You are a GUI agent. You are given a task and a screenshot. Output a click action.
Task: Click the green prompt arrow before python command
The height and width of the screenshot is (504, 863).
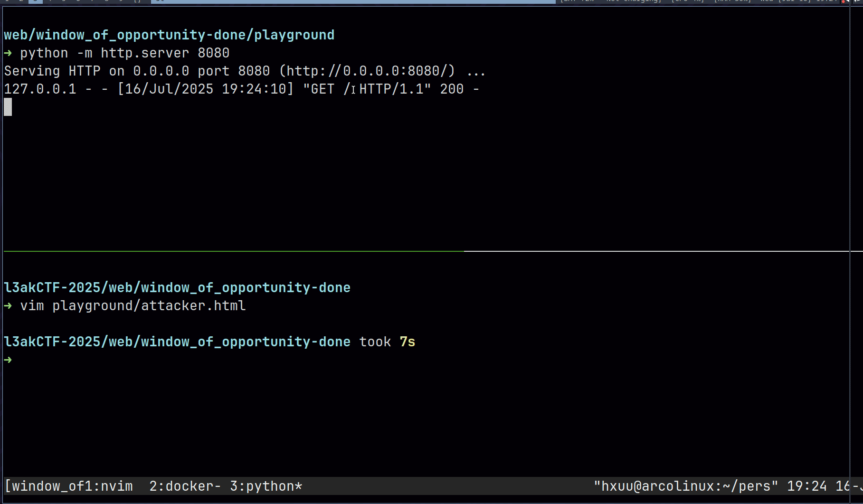coord(8,53)
